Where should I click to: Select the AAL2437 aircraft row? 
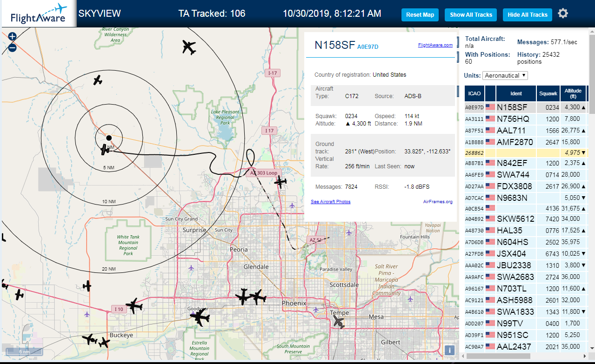[x=526, y=347]
